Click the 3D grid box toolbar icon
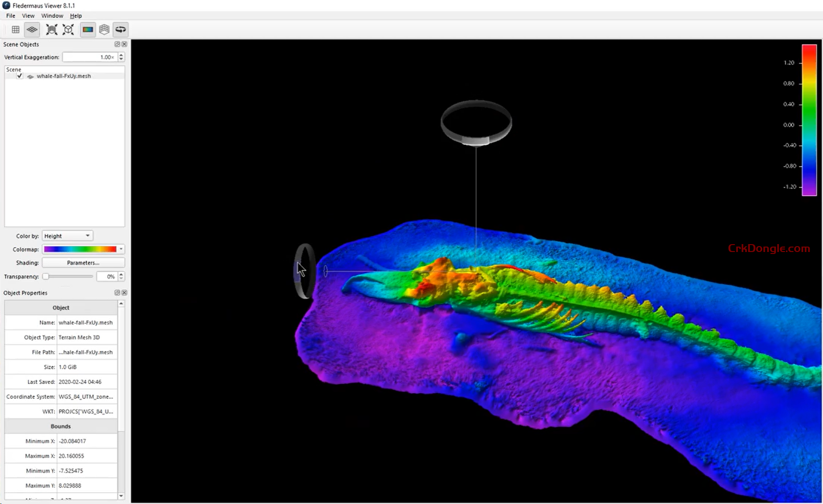This screenshot has width=823, height=504. click(x=104, y=30)
